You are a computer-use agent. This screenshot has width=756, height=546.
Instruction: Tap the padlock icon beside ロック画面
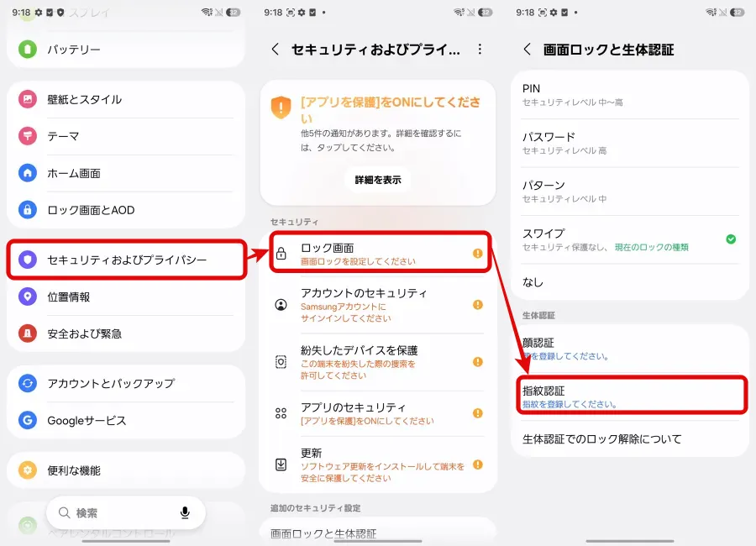click(x=281, y=253)
